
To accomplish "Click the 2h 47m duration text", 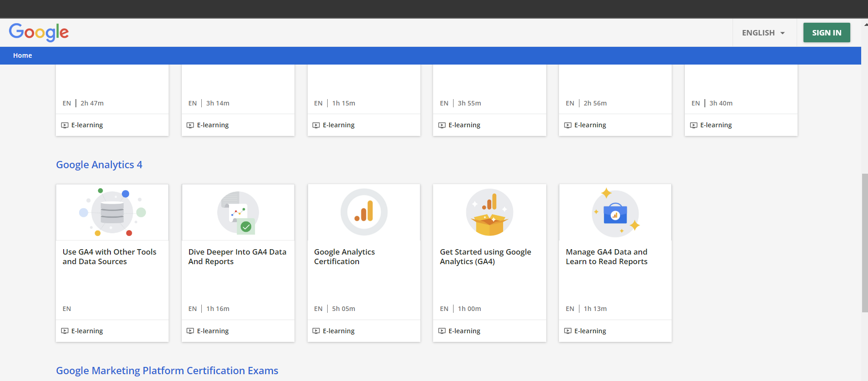I will pyautogui.click(x=92, y=103).
